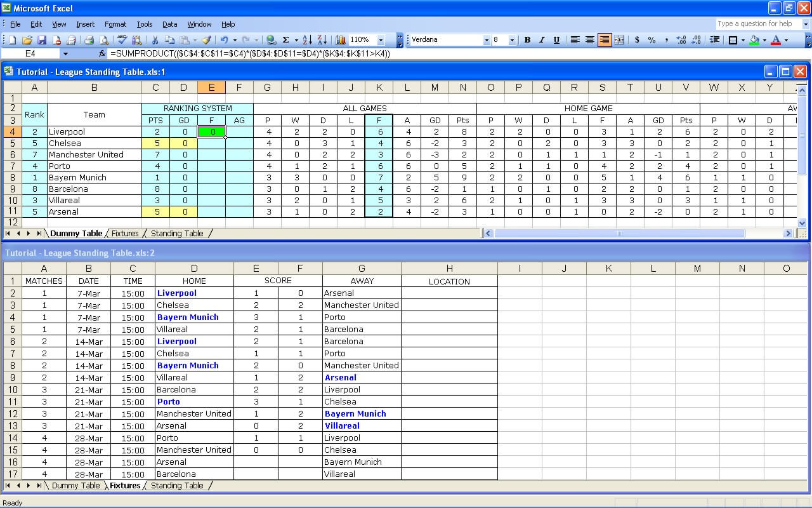Open Print Preview from the toolbar

point(104,40)
